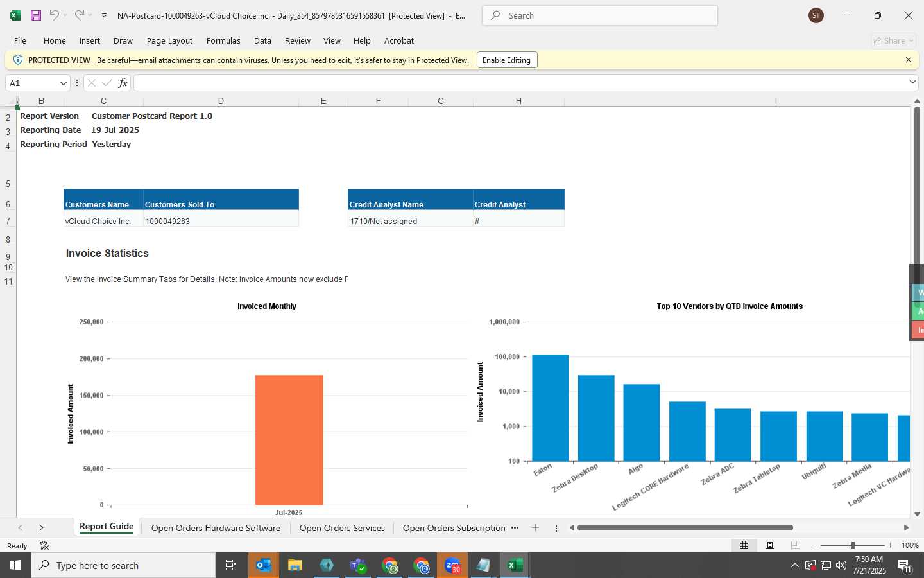Select the Customers Name header cell
The height and width of the screenshot is (578, 924).
[103, 200]
